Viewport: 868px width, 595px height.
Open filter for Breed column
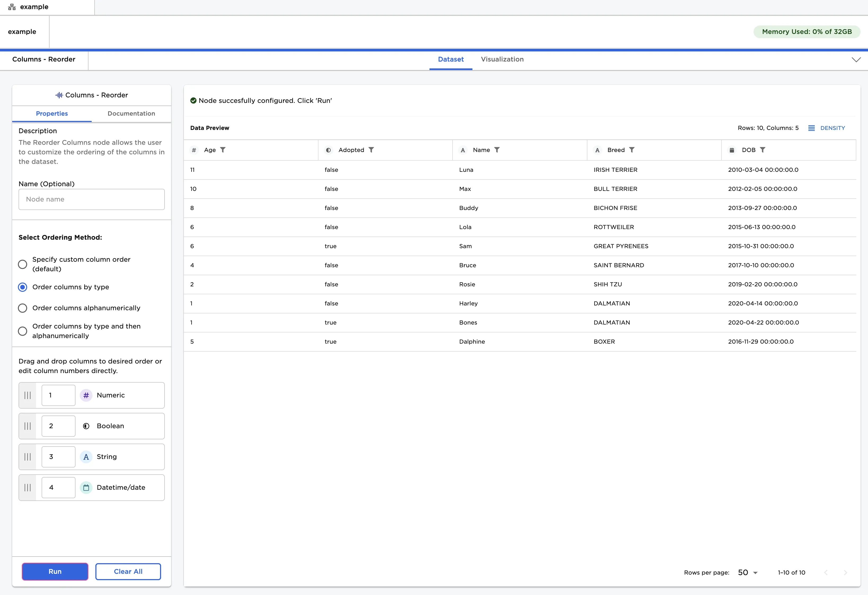tap(632, 150)
